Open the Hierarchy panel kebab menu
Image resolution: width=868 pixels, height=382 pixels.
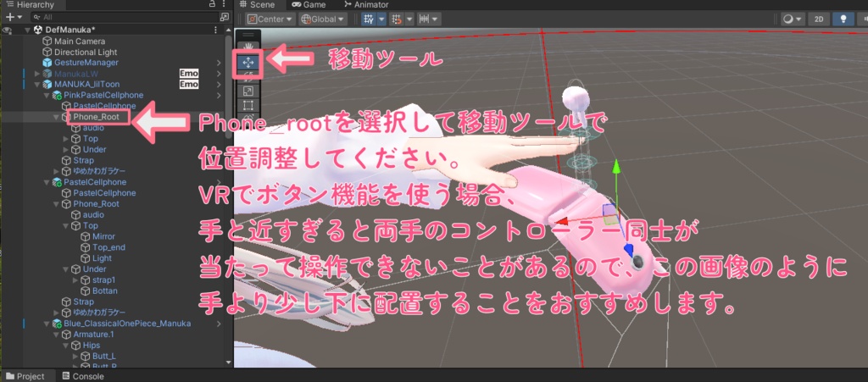[x=225, y=4]
